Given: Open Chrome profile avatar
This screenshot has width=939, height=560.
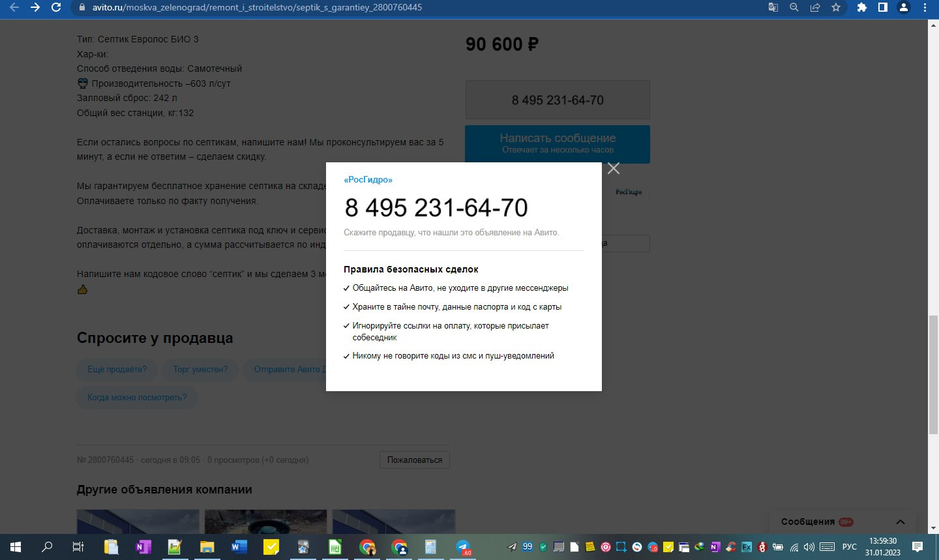Looking at the screenshot, I should coord(904,8).
